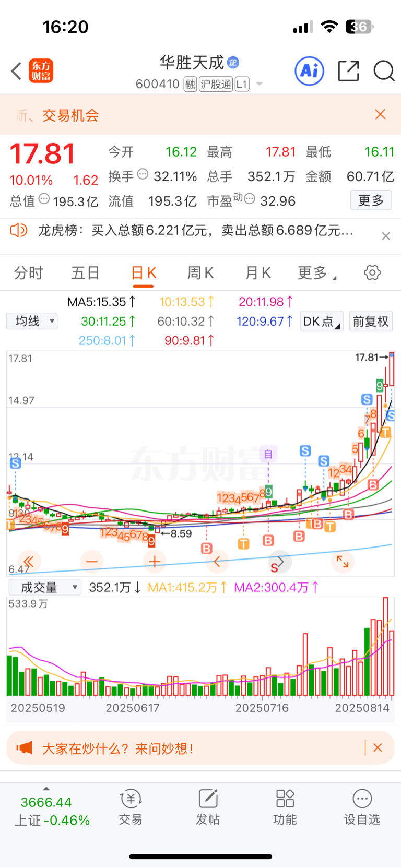
Task: Tap the Wi-Fi icon in status bar
Action: [329, 27]
